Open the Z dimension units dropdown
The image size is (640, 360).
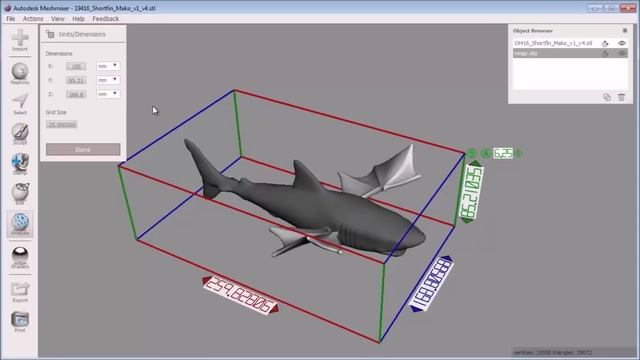pos(108,94)
